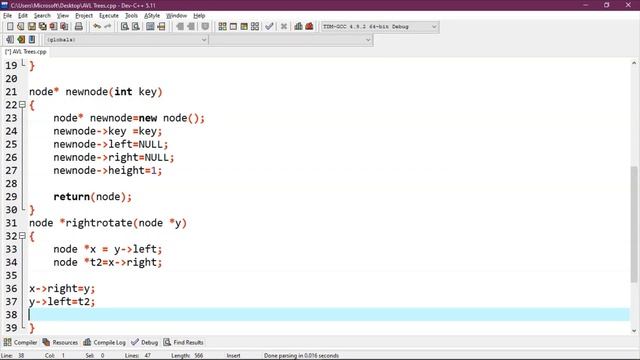The height and width of the screenshot is (360, 640).
Task: Click the Close file toolbar icon
Action: coord(53,27)
